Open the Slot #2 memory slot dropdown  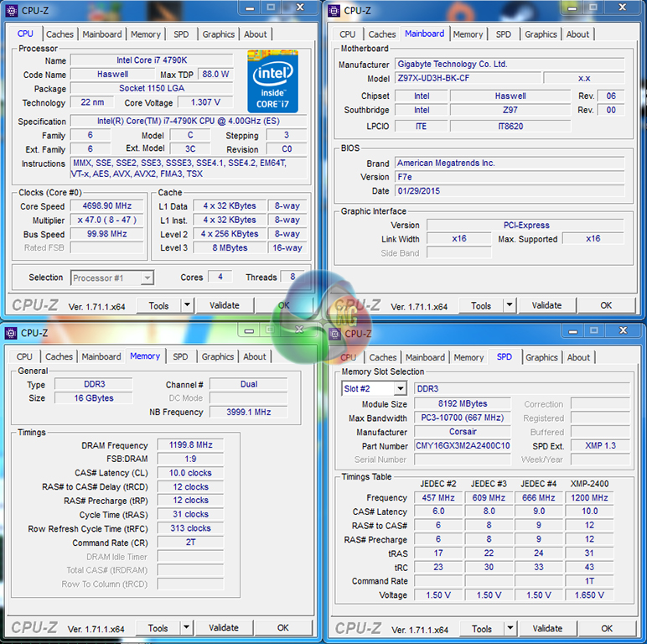point(400,389)
